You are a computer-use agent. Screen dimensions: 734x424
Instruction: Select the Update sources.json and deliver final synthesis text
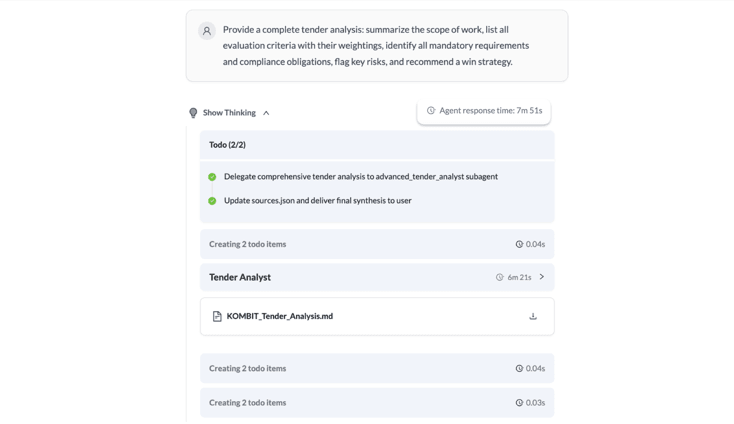[317, 200]
